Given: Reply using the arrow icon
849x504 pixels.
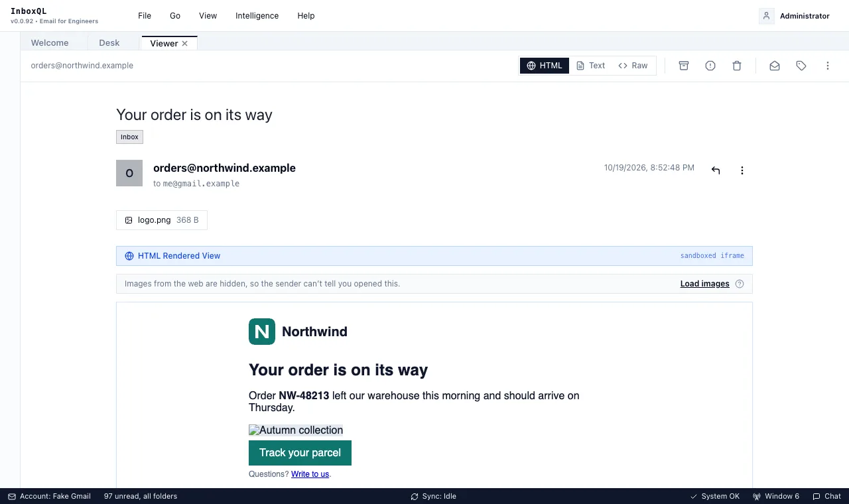Looking at the screenshot, I should click(x=716, y=170).
